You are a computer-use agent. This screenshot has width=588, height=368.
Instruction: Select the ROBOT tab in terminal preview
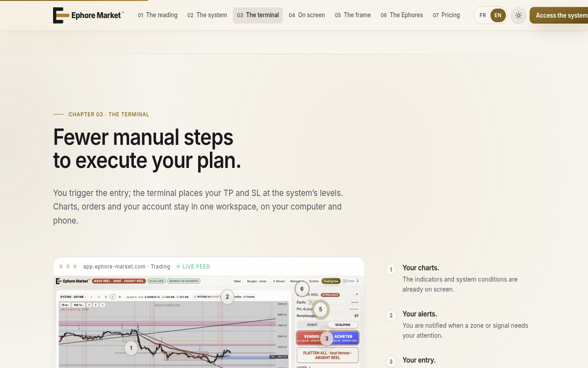tap(312, 325)
